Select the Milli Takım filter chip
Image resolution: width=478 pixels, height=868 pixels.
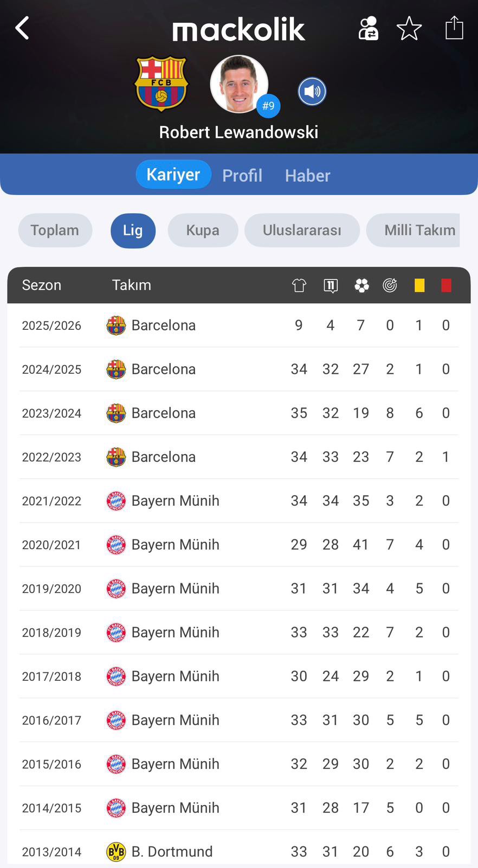(418, 230)
